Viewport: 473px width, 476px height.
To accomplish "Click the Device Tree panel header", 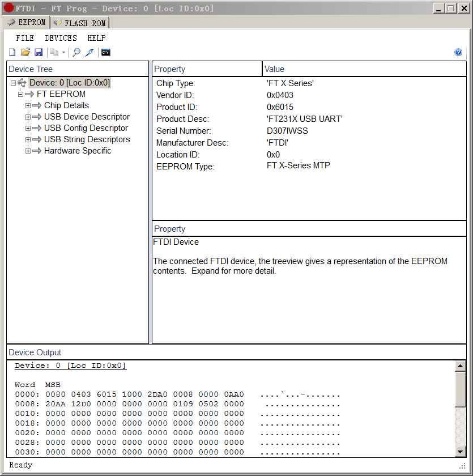I will pyautogui.click(x=78, y=69).
